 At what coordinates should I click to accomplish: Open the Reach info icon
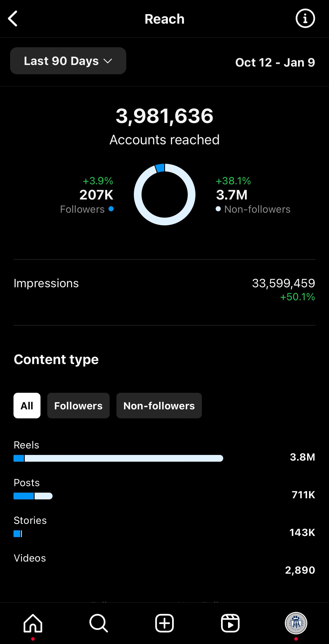pos(305,19)
